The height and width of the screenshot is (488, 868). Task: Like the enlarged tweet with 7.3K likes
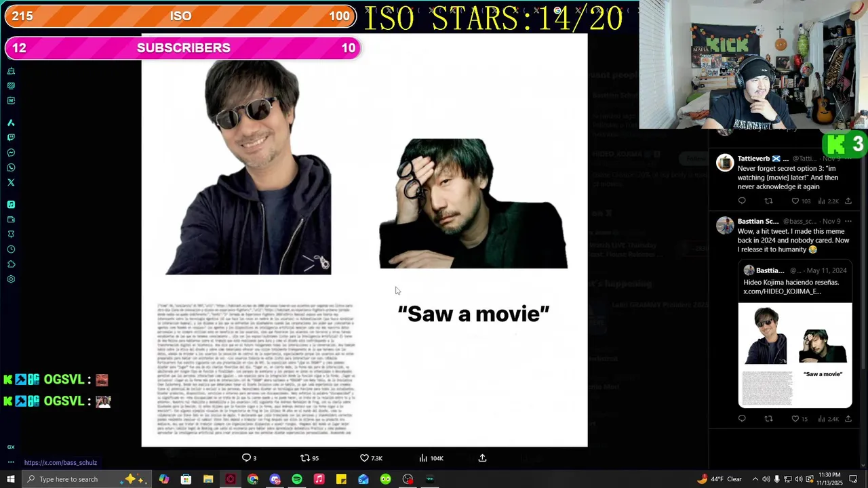tap(371, 458)
